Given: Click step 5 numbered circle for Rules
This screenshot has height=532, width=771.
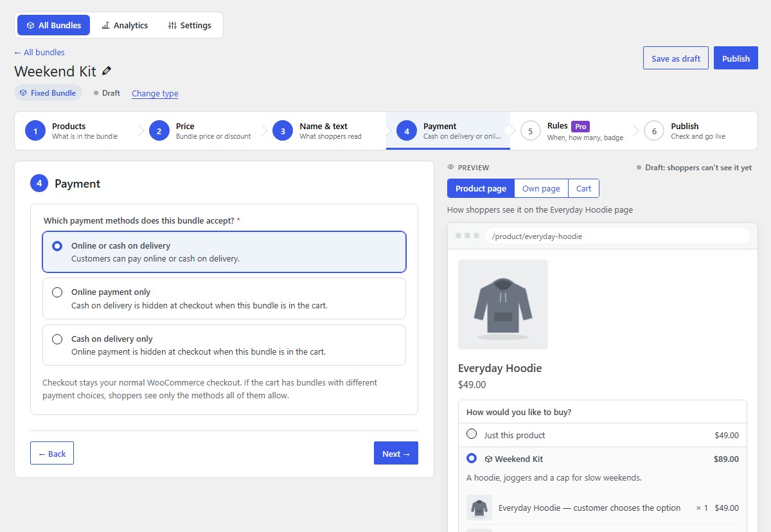Looking at the screenshot, I should pyautogui.click(x=531, y=131).
